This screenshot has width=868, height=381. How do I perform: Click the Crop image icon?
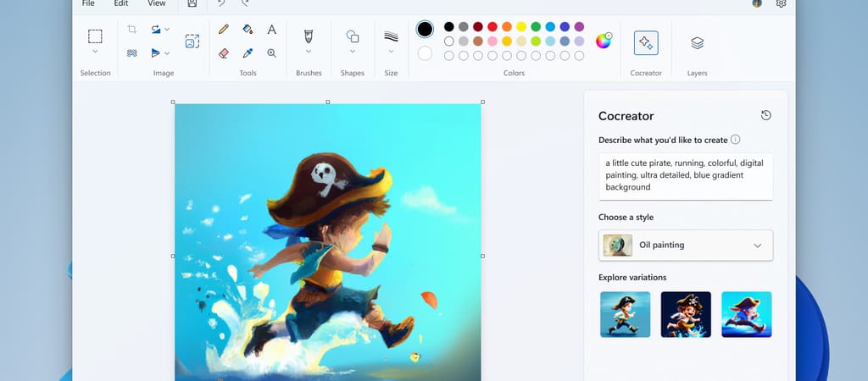click(132, 29)
